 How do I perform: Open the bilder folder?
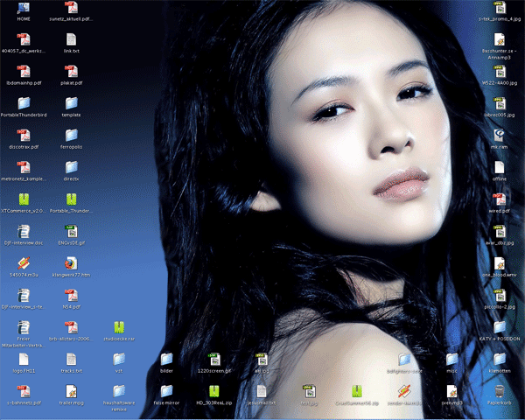166,359
